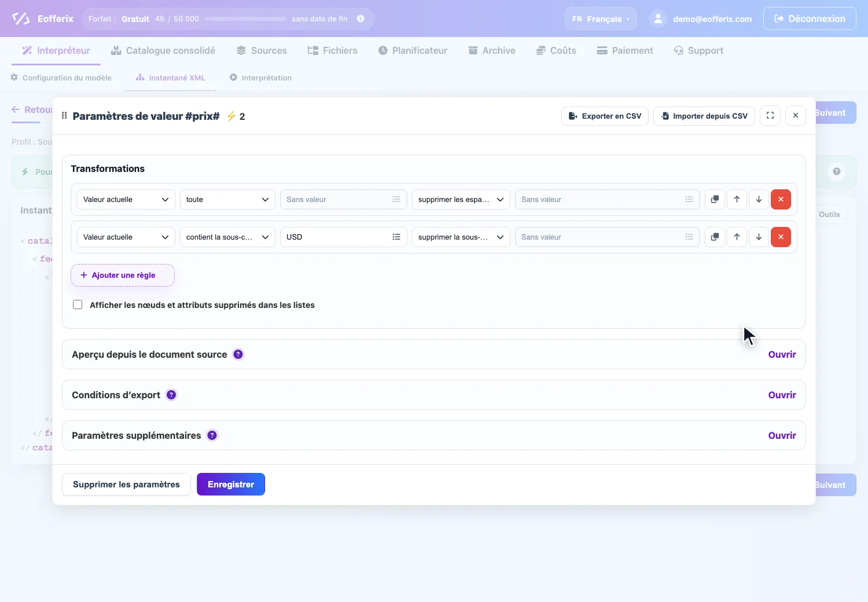
Task: Toggle showing deleted nodes and attributes
Action: coord(78,305)
